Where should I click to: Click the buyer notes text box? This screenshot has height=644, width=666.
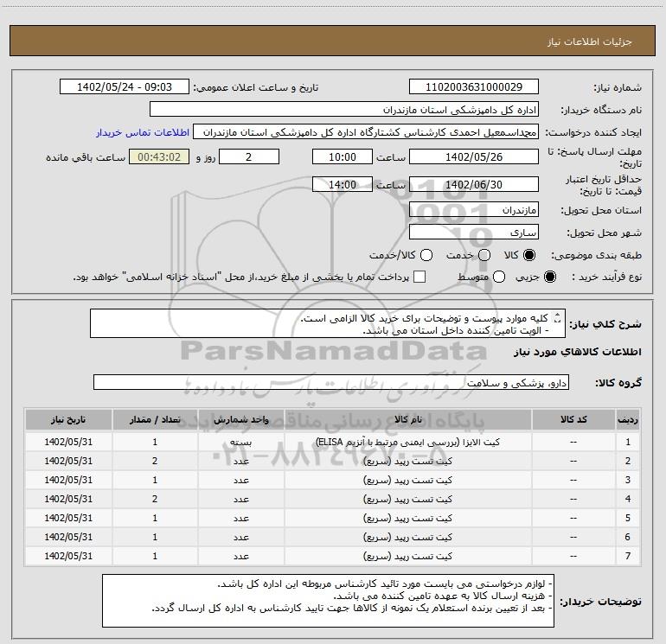[x=329, y=601]
